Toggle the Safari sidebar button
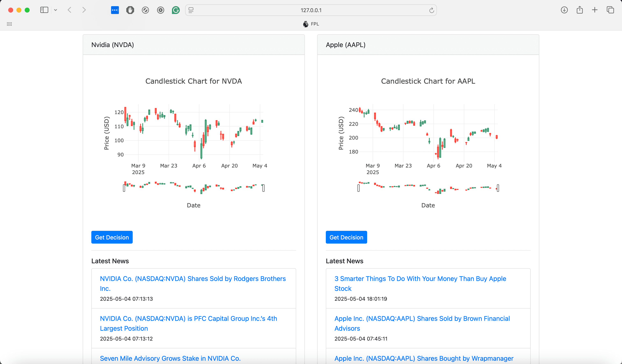 44,10
